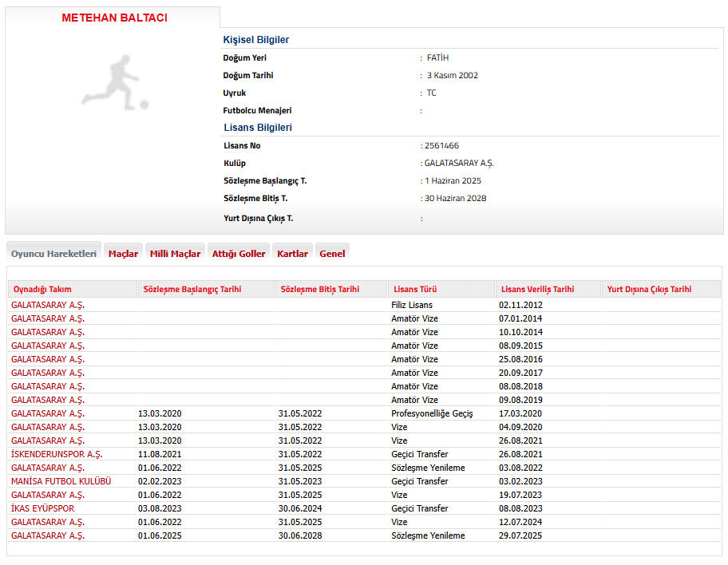
Task: Click the Metehan Baltacı player name heading
Action: click(114, 18)
